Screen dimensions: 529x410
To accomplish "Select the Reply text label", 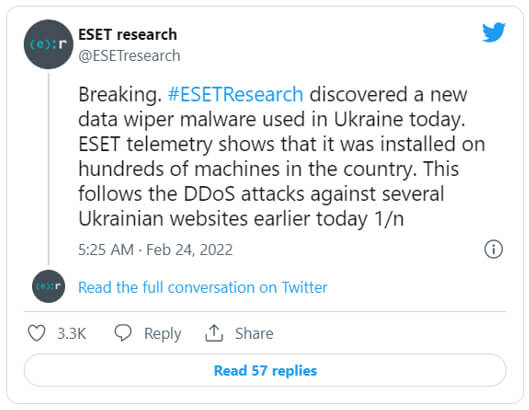I will click(x=163, y=334).
